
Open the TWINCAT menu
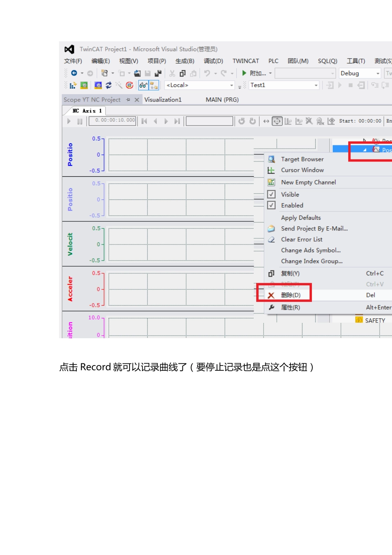pos(246,61)
